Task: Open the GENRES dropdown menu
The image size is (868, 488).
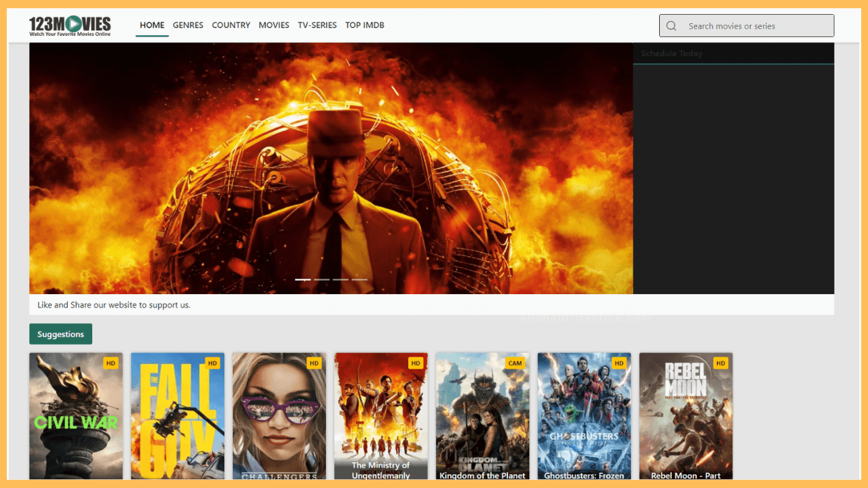Action: [188, 25]
